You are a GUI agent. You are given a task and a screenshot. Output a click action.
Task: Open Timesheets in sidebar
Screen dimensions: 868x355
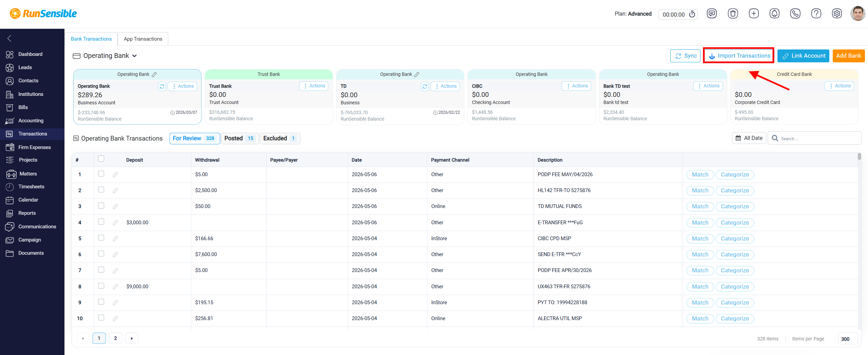[31, 187]
